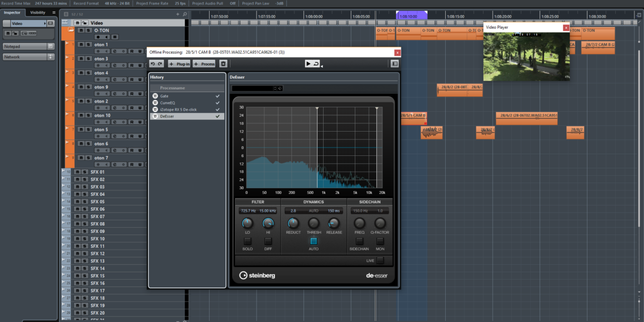The width and height of the screenshot is (644, 322).
Task: Open the DeEsser preset dropdown field
Action: click(254, 88)
